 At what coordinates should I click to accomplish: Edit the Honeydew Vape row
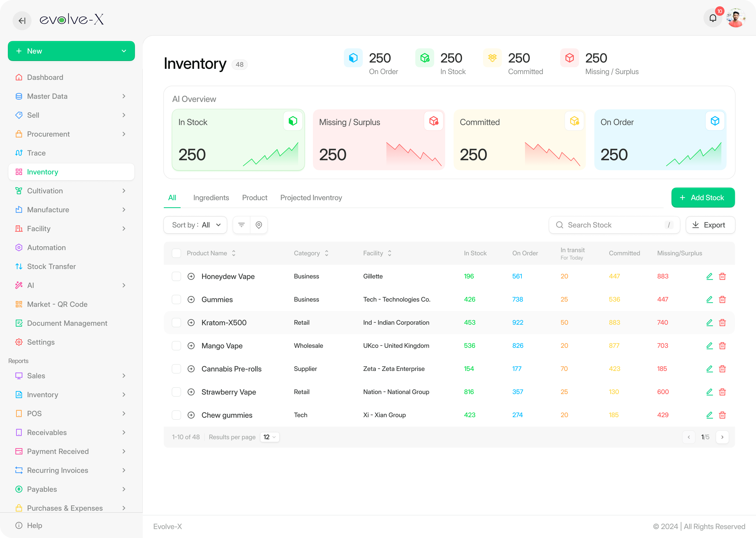click(709, 276)
